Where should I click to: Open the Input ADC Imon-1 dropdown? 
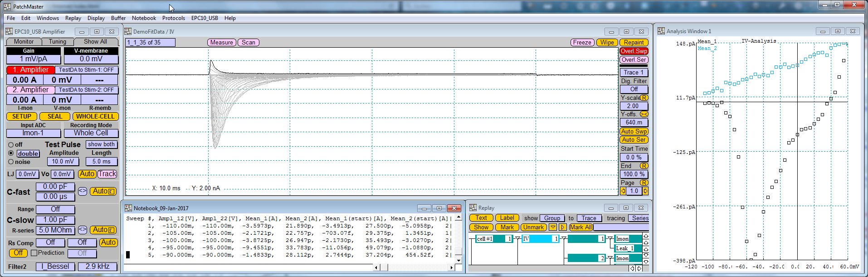pos(34,133)
